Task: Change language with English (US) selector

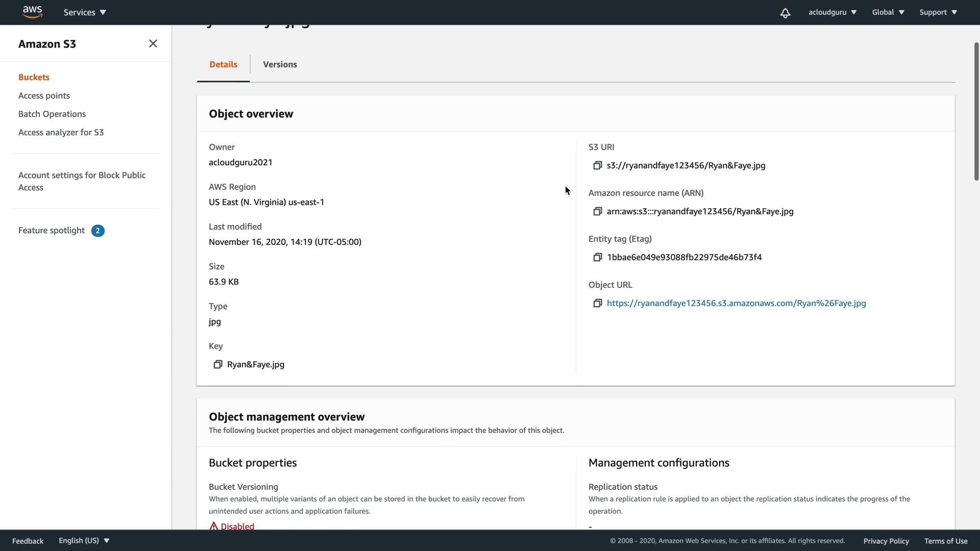Action: [x=84, y=540]
